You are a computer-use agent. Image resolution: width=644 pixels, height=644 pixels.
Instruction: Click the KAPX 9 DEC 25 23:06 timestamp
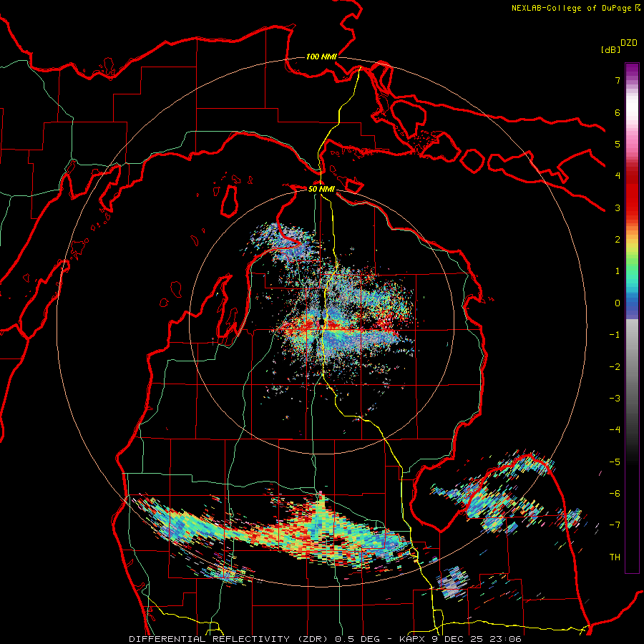(x=459, y=639)
